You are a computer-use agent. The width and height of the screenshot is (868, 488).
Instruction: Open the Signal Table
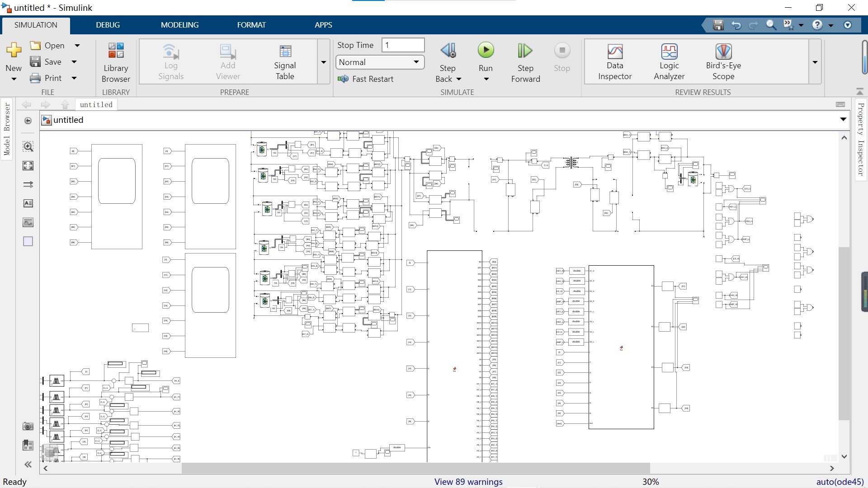(285, 62)
